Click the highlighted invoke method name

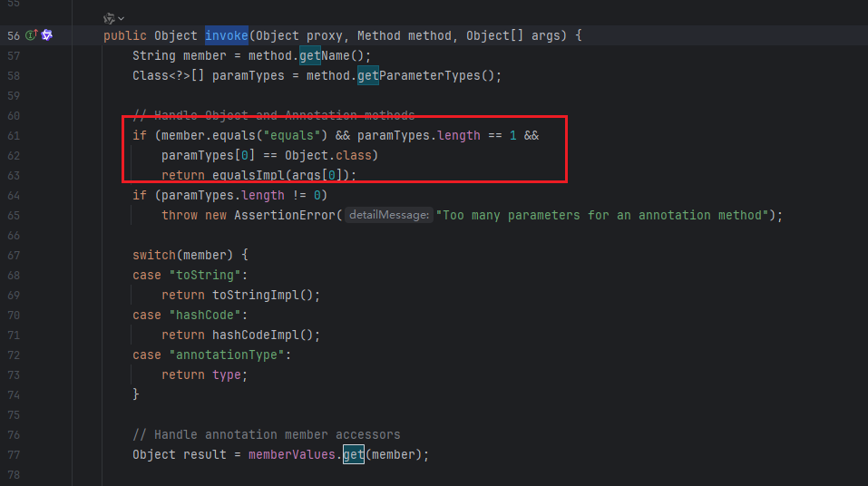point(226,36)
